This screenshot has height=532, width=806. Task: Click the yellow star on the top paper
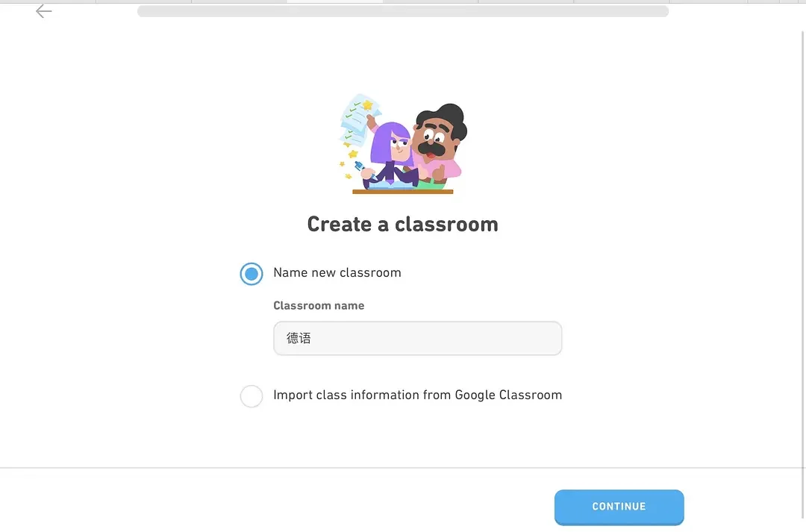[x=367, y=105]
